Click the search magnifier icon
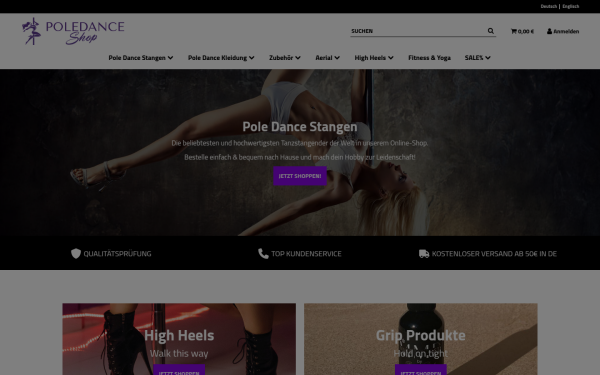The height and width of the screenshot is (375, 600). (x=491, y=31)
